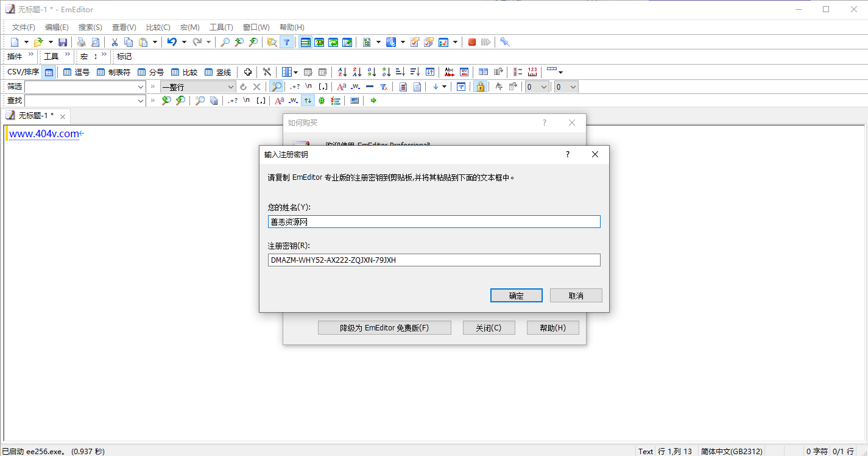This screenshot has height=456, width=868.
Task: Toggle escape sequence \n in find bar
Action: [x=247, y=101]
